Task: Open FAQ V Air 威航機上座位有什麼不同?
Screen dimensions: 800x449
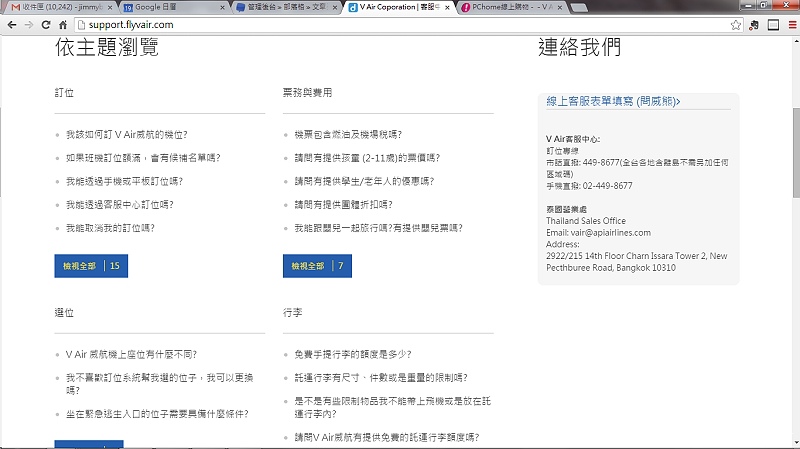Action: click(131, 355)
